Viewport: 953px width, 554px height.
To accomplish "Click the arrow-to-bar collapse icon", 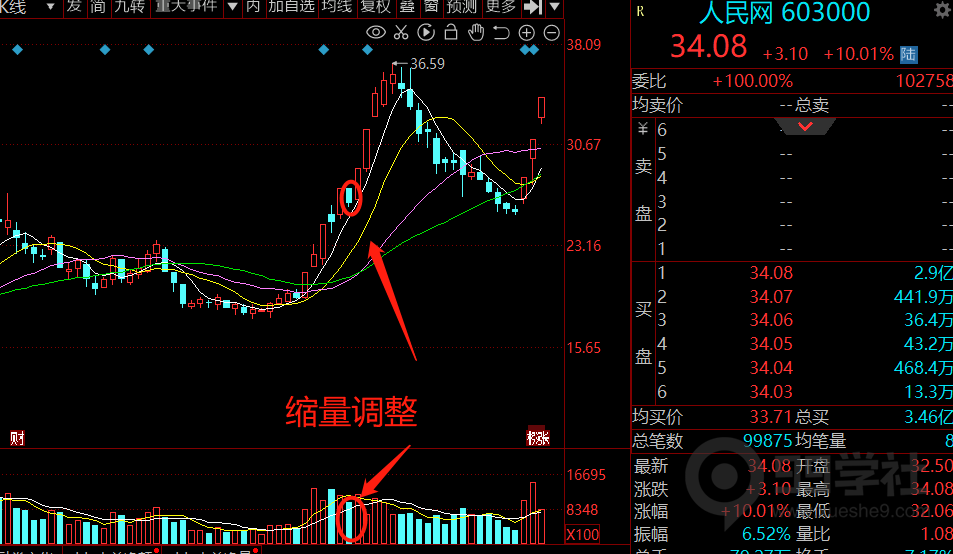I will pyautogui.click(x=533, y=7).
